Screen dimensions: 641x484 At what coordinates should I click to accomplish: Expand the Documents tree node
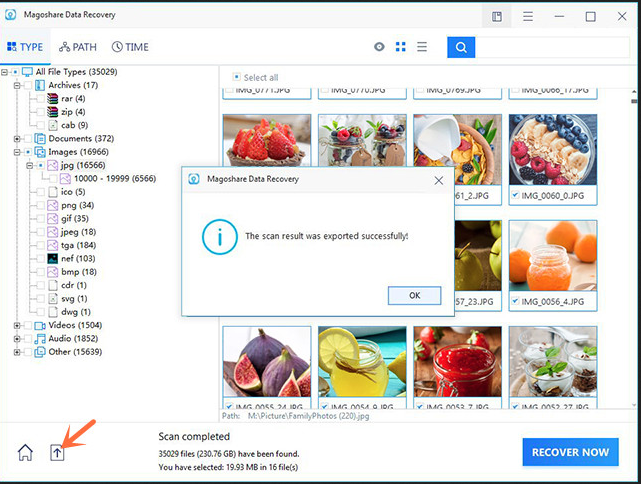click(17, 139)
